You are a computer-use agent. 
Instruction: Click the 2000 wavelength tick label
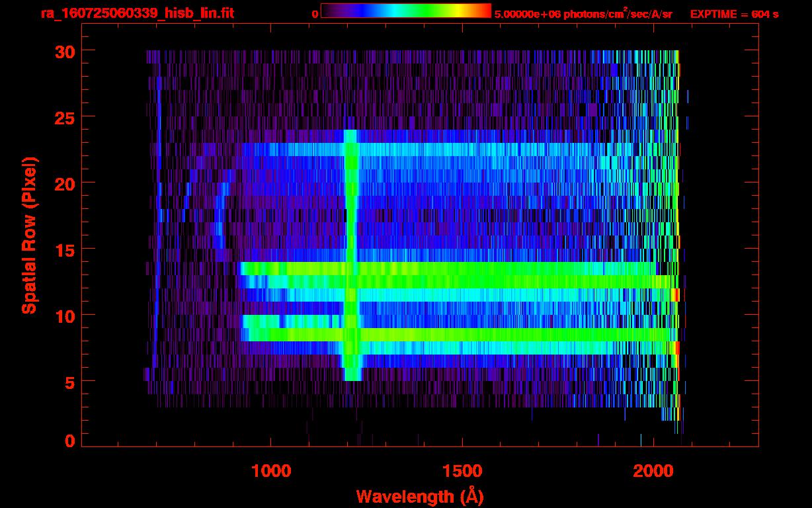click(653, 471)
